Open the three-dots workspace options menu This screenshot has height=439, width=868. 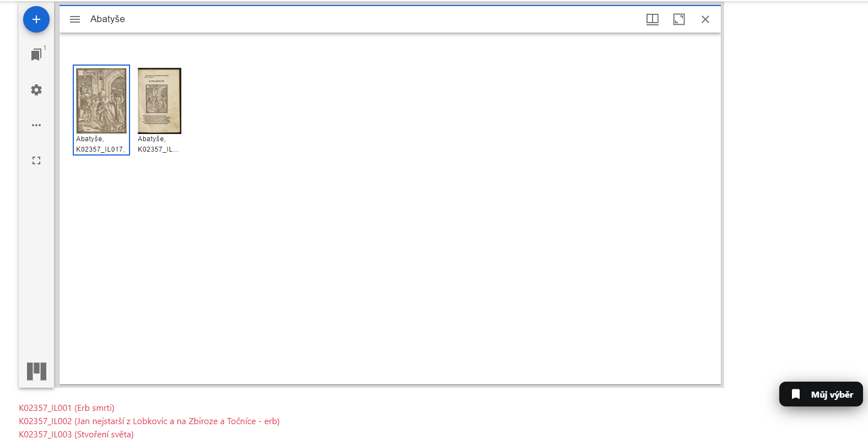pos(36,125)
